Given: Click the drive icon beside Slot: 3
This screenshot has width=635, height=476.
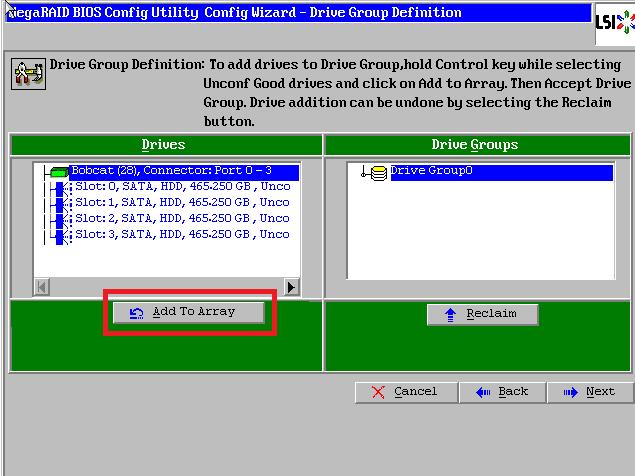Looking at the screenshot, I should [x=61, y=237].
